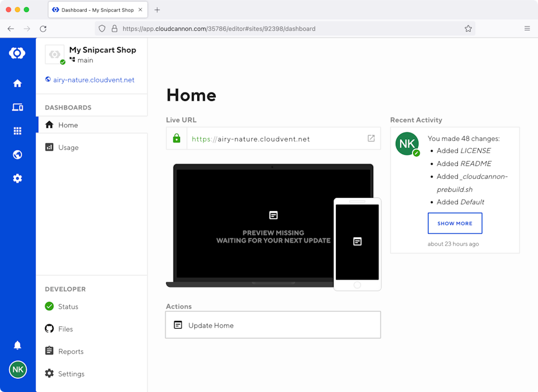Click the mobile phone preview placeholder
Screen dimensions: 538x392
(357, 244)
